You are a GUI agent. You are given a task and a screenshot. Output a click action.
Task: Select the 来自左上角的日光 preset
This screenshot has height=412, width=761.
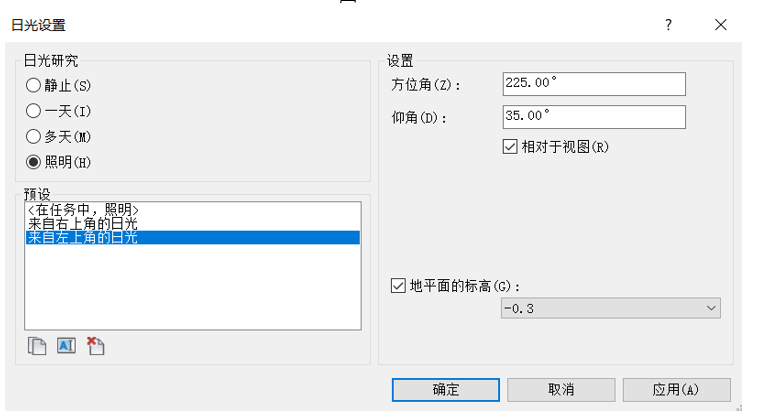(x=84, y=238)
